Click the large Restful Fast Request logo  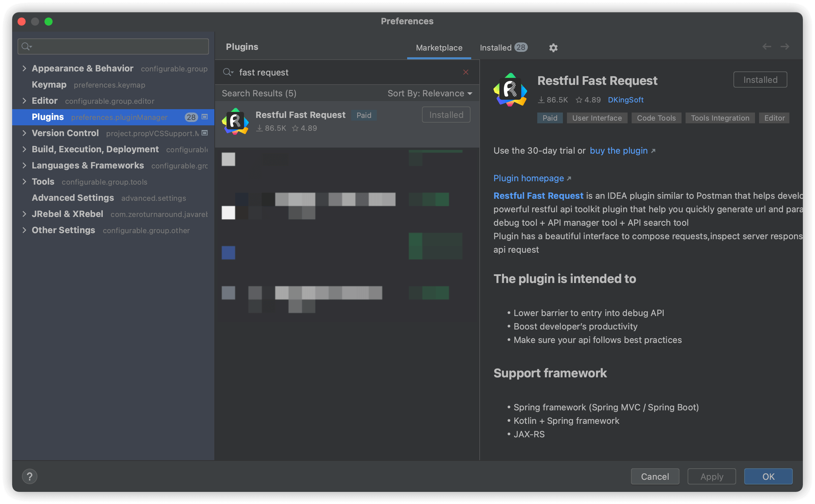pyautogui.click(x=510, y=90)
